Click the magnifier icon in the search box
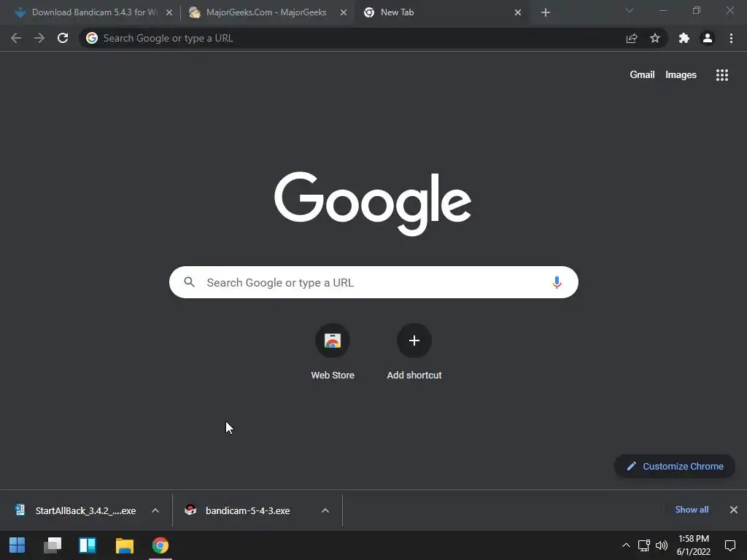The image size is (747, 560). tap(189, 282)
